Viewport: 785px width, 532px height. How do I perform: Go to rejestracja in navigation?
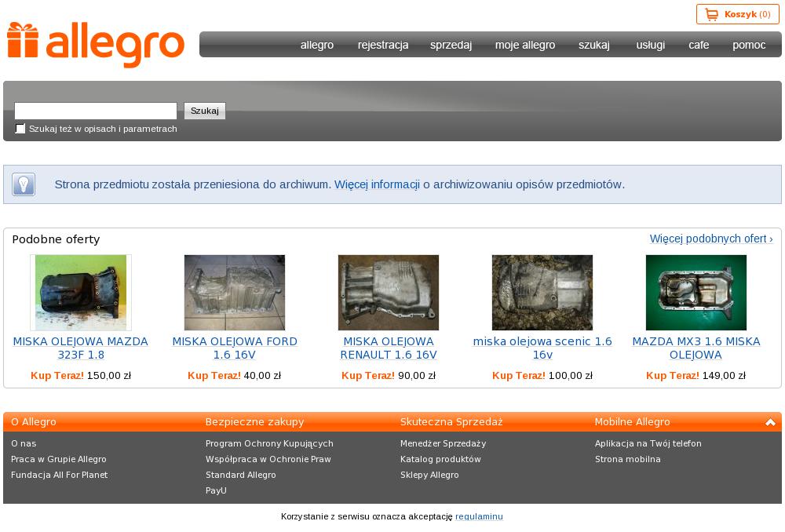point(383,45)
